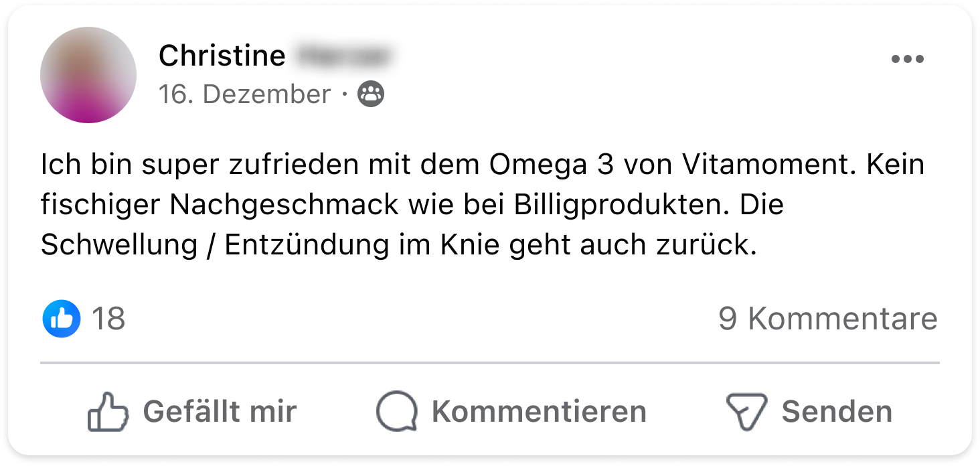The height and width of the screenshot is (466, 980).
Task: Click the group audience privacy icon
Action: click(x=371, y=94)
